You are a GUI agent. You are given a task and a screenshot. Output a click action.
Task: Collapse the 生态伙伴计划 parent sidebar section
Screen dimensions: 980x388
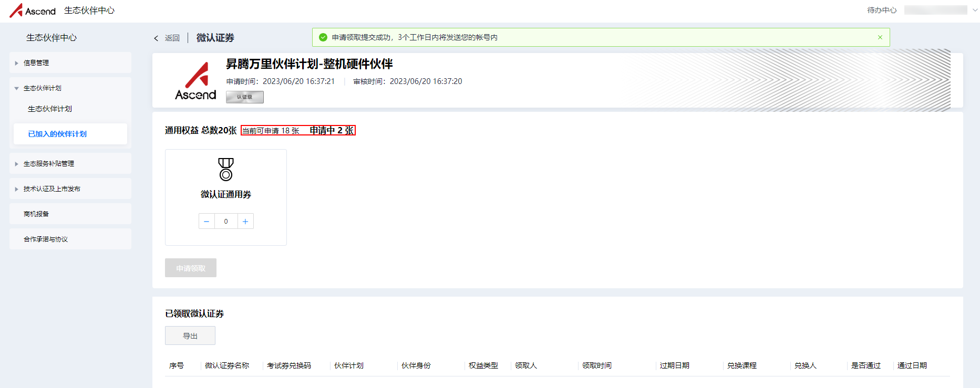click(x=70, y=88)
